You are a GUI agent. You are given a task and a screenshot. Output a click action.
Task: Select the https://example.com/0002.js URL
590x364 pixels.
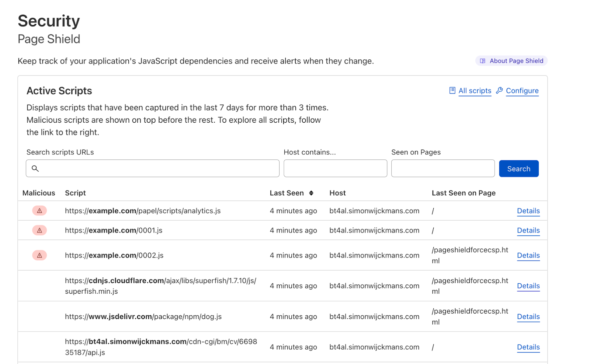[x=114, y=255]
